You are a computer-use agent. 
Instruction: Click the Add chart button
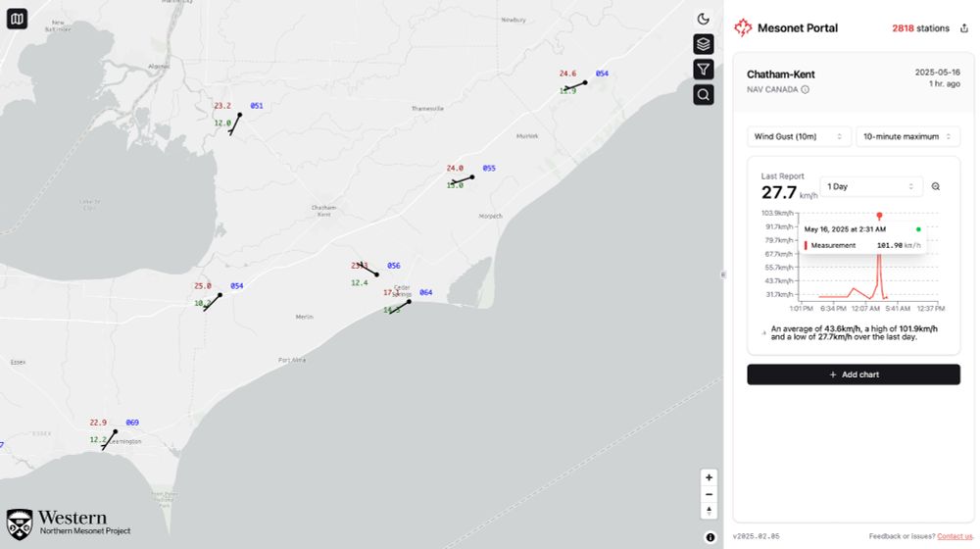point(854,374)
